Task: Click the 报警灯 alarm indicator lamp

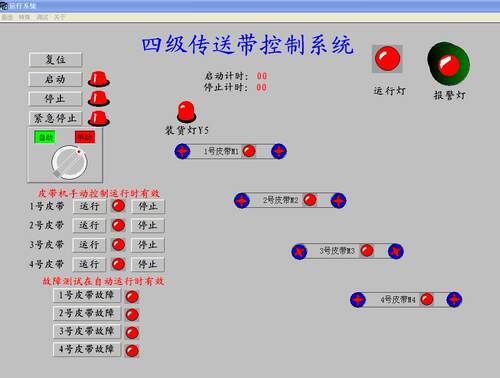Action: click(x=449, y=63)
